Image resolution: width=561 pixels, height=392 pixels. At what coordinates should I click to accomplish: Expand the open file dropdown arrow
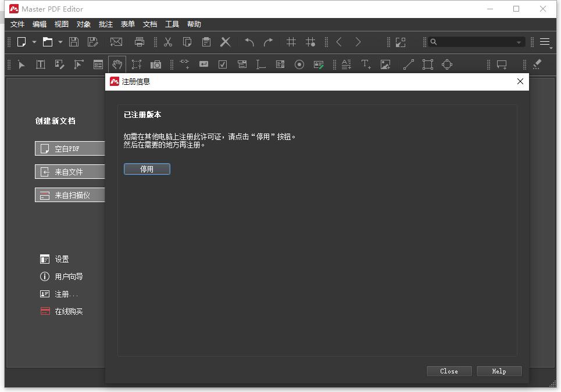pos(60,42)
